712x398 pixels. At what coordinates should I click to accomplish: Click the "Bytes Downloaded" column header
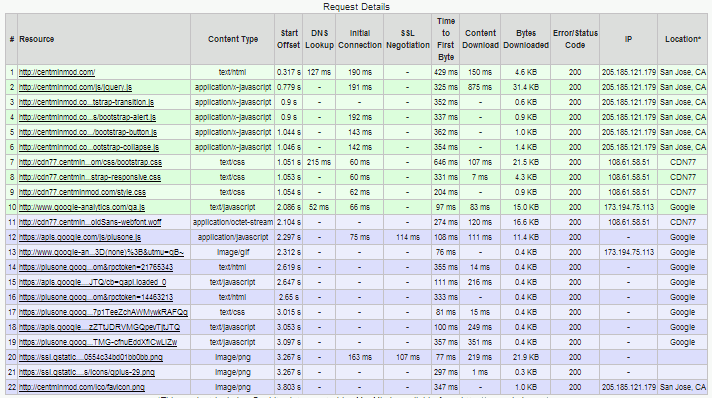coord(526,39)
